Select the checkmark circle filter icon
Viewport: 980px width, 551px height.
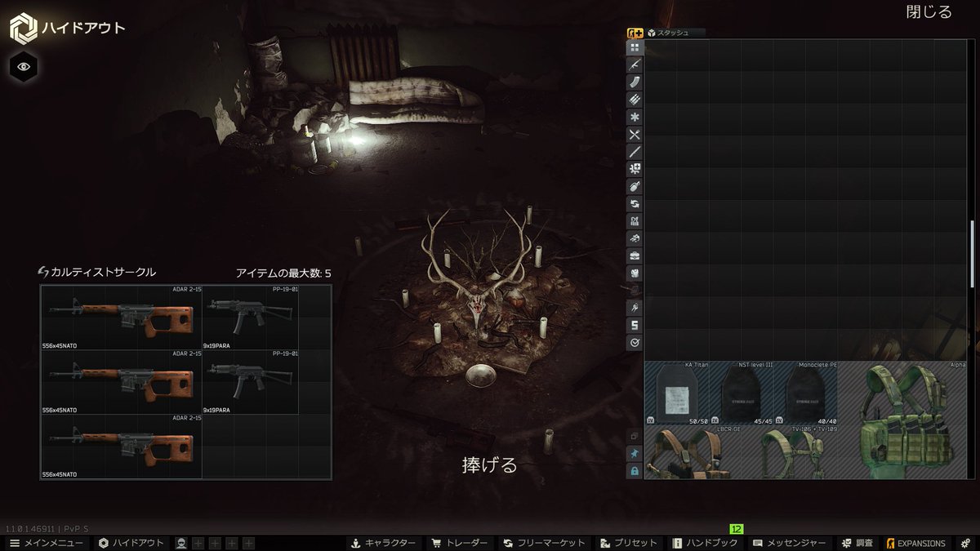[635, 342]
